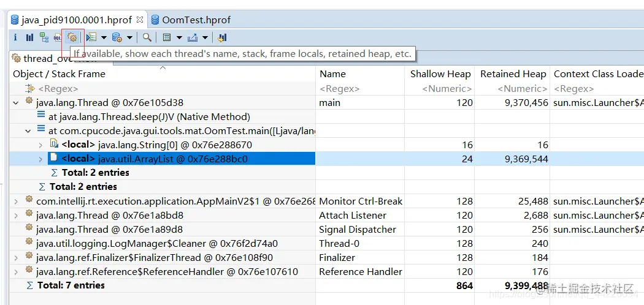Open the run expert system test dropdown arrow

coord(104,38)
